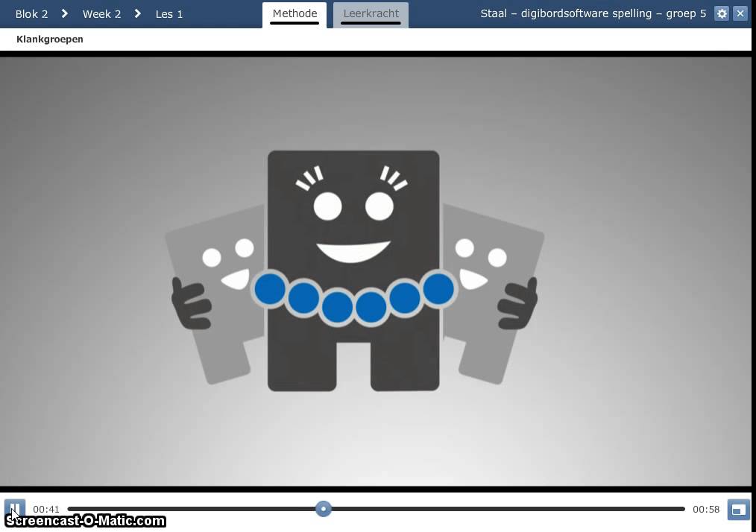The height and width of the screenshot is (532, 756).
Task: Click the chevron after Blok 2
Action: (65, 13)
